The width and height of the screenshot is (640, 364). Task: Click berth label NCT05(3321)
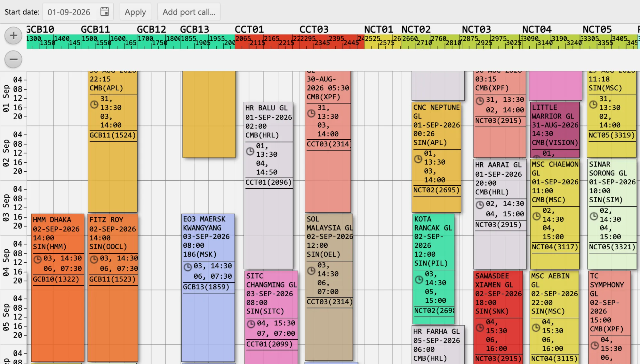pyautogui.click(x=612, y=247)
